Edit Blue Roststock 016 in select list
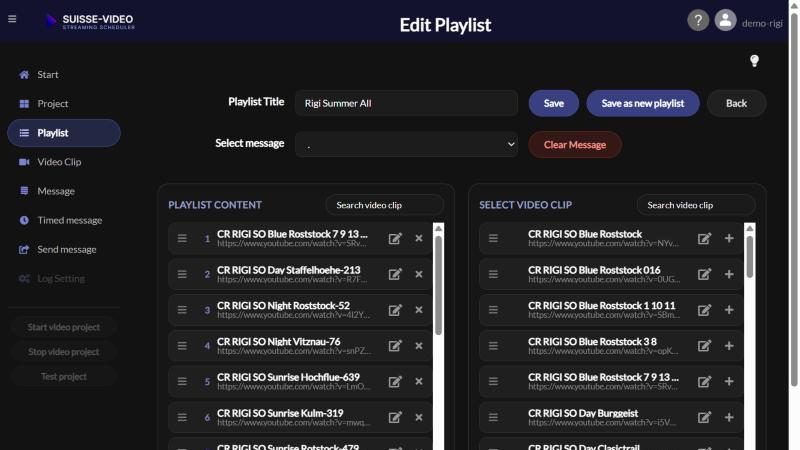 coord(704,274)
